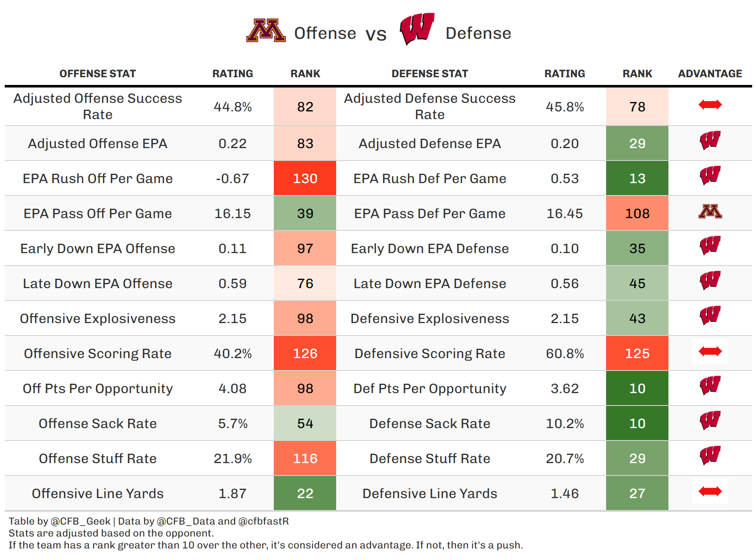Click the Def Pts Per Opportunity label
The image size is (756, 560).
pyautogui.click(x=430, y=388)
